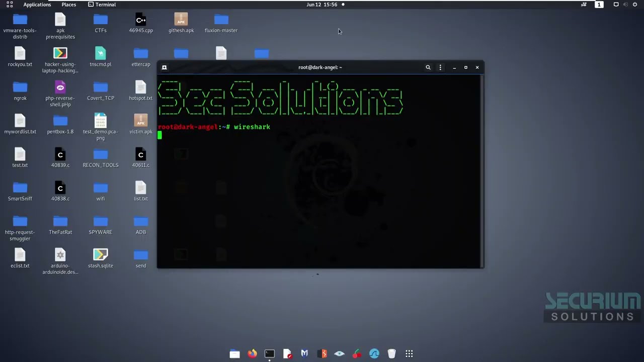
Task: Open power menu in top bar
Action: click(x=635, y=5)
